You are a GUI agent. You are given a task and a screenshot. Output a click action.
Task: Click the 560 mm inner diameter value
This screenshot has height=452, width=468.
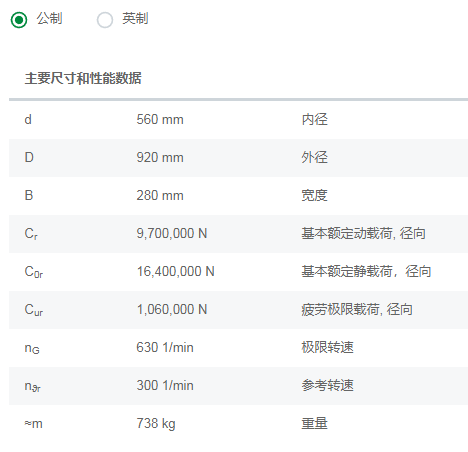click(160, 120)
